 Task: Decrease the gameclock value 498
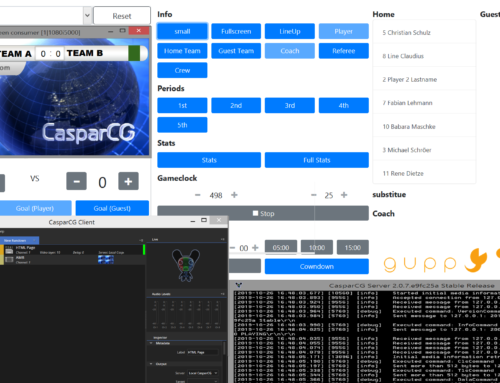coord(198,195)
